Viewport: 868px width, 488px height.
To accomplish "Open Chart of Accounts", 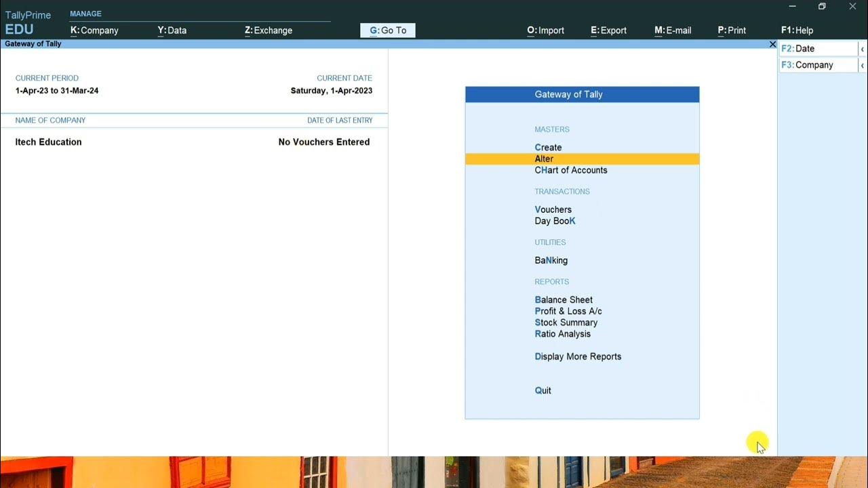I will click(571, 170).
